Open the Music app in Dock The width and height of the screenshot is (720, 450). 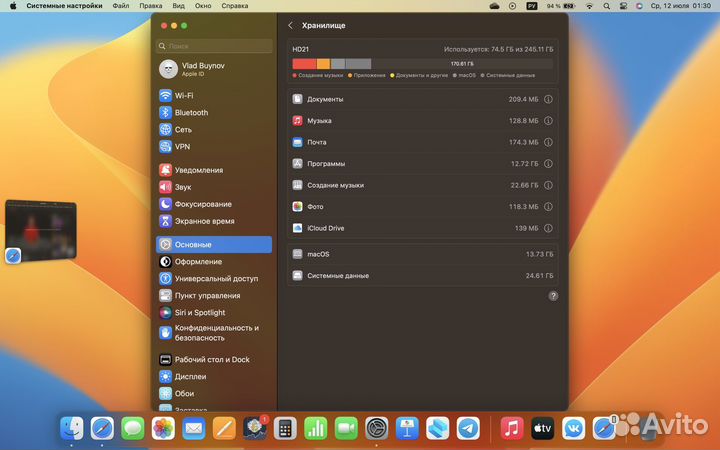tap(511, 428)
